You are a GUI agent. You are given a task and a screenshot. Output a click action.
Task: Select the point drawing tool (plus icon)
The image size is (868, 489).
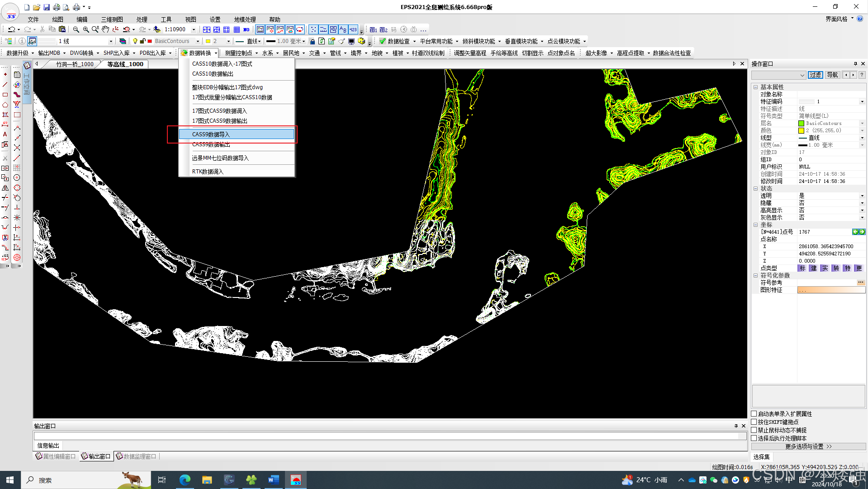click(x=5, y=75)
